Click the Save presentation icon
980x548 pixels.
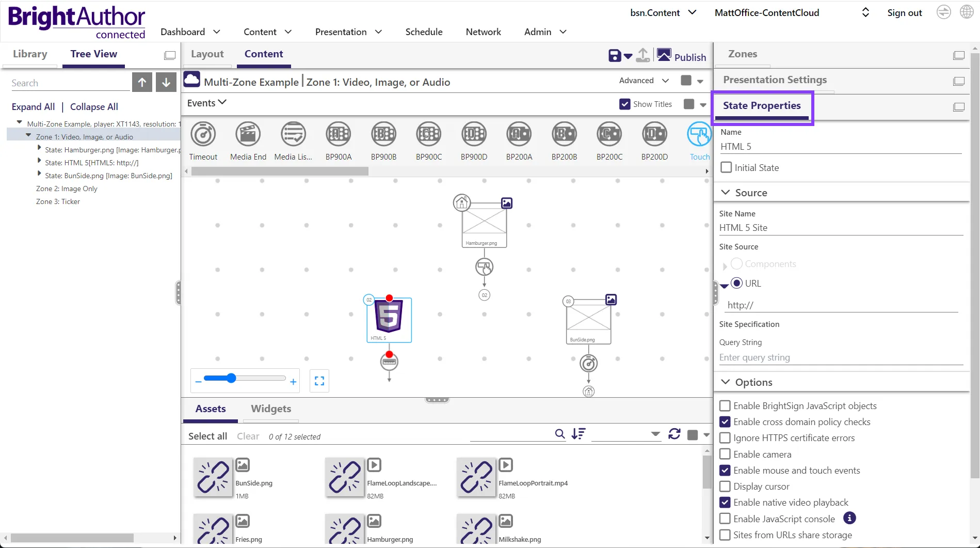tap(615, 56)
